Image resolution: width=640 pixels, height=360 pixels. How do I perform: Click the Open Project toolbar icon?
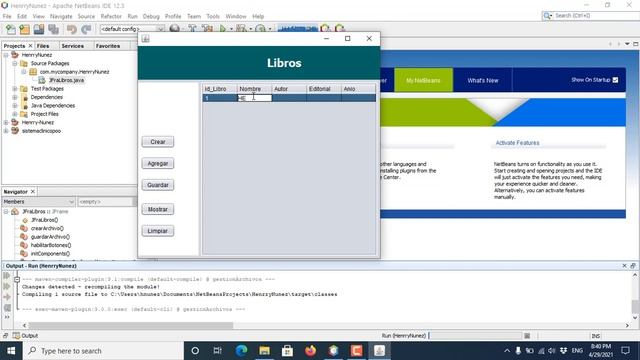tap(39, 29)
